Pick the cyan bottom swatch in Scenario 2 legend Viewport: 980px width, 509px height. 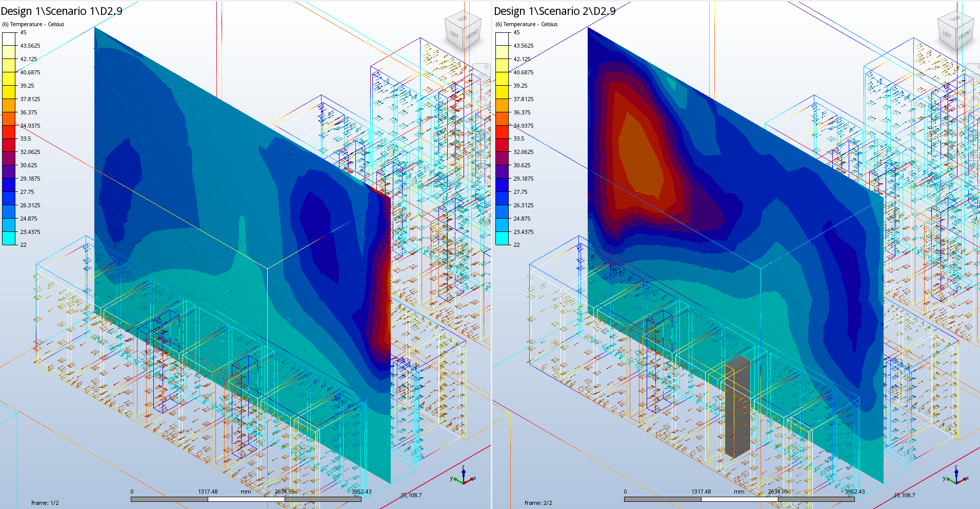click(x=502, y=239)
